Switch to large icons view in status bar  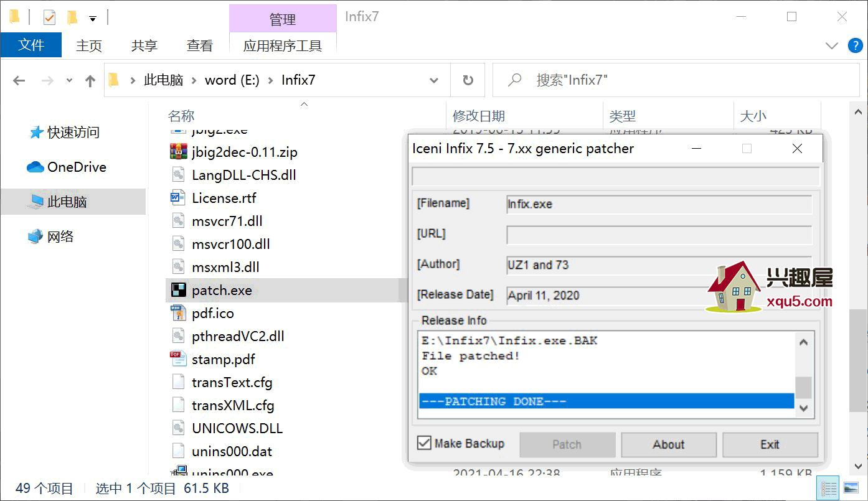click(851, 488)
